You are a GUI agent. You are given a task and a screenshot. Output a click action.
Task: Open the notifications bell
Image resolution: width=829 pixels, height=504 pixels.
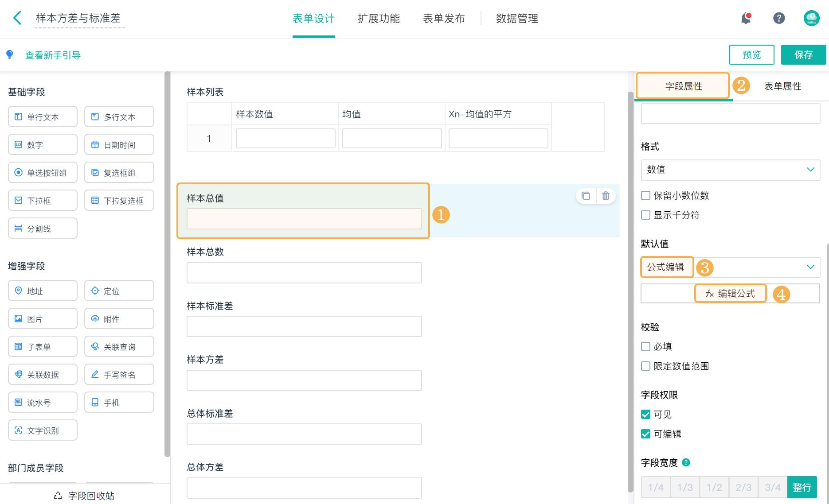[746, 18]
